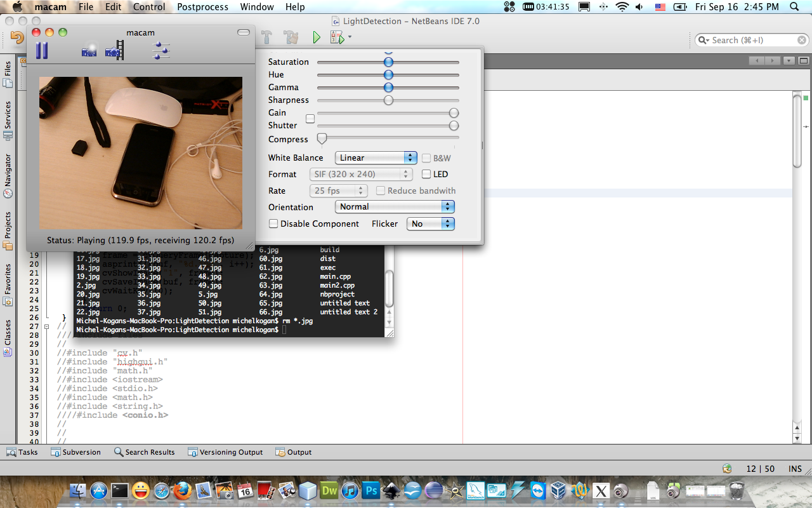
Task: Clear the NetBeans search field
Action: 802,40
